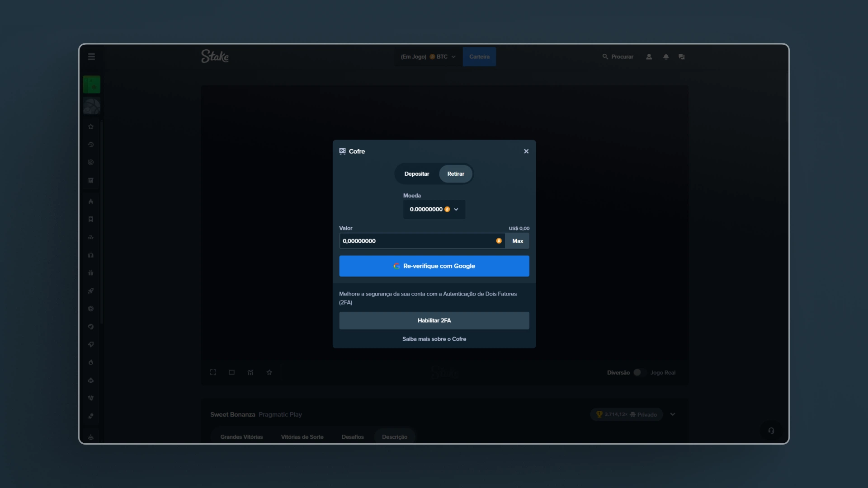Select the favorites star in the sidebar

tap(91, 127)
